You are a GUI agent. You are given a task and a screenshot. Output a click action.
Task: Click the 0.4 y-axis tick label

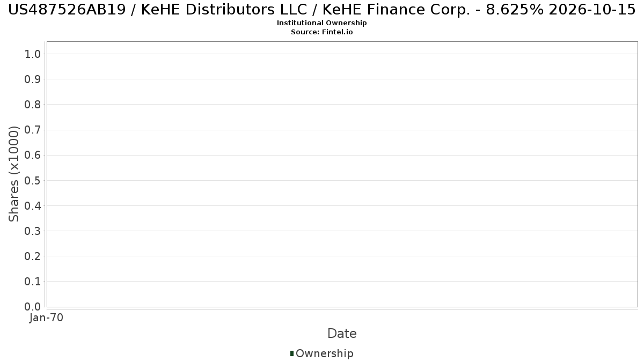tap(33, 205)
